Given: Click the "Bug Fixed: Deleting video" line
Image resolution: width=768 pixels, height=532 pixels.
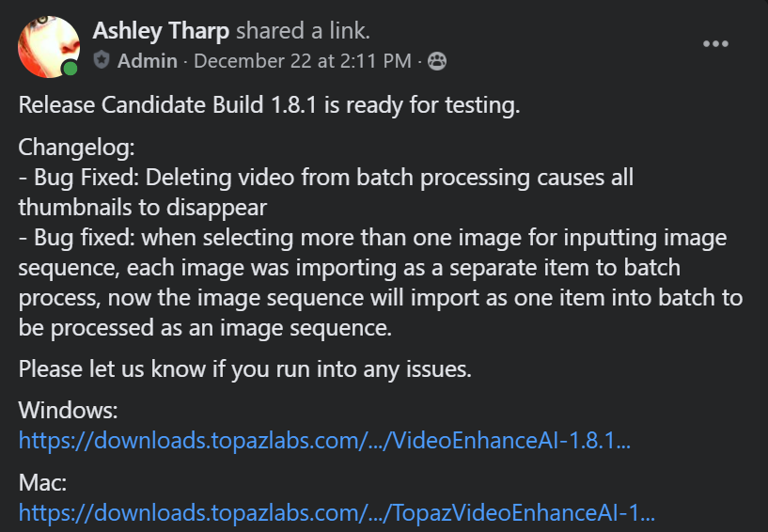Looking at the screenshot, I should point(325,177).
